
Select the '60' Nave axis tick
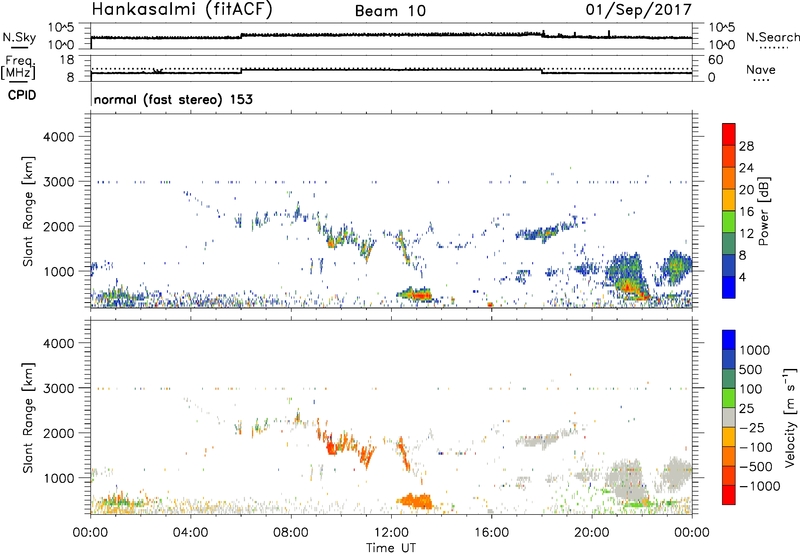(715, 60)
